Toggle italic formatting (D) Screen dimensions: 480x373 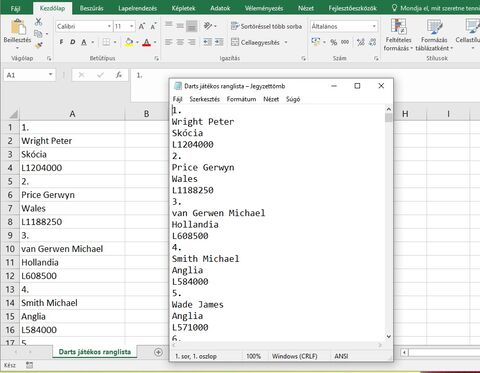pyautogui.click(x=73, y=42)
